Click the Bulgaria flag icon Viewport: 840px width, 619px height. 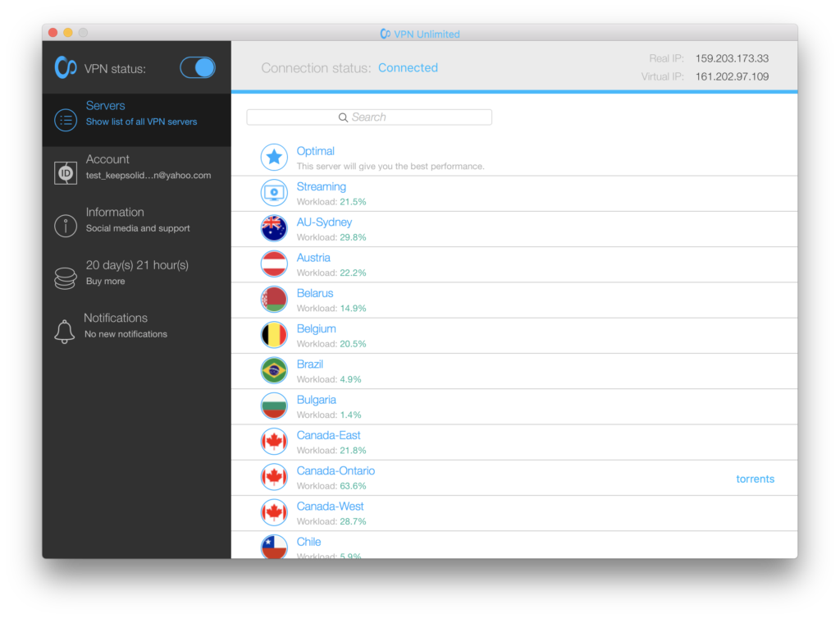[x=274, y=406]
